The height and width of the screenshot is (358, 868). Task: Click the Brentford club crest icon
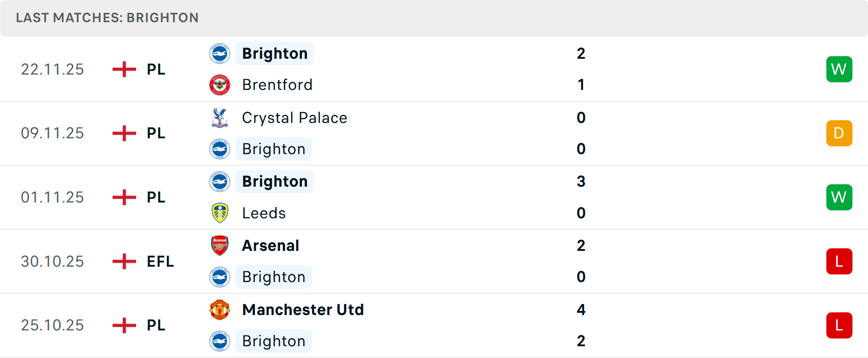pos(220,85)
